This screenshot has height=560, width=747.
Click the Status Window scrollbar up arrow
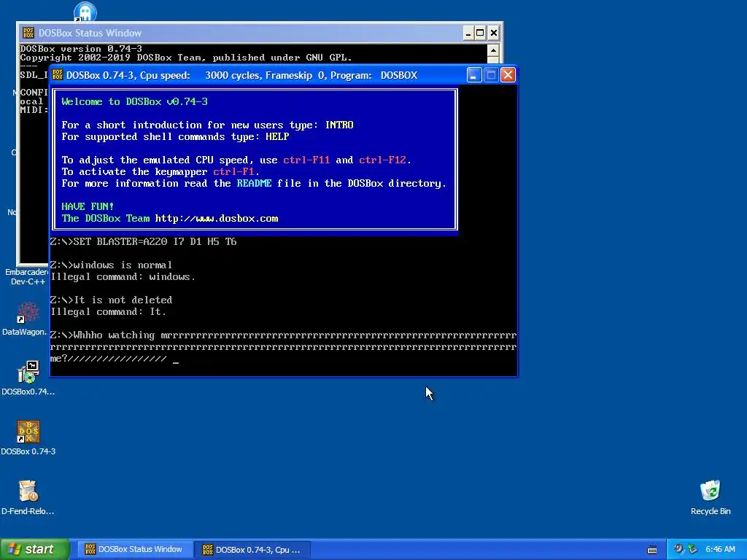pos(493,50)
